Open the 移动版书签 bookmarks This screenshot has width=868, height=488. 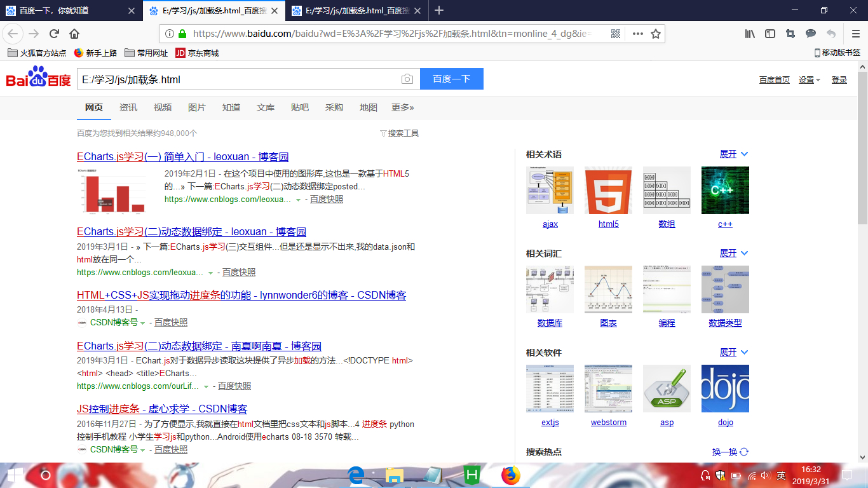pos(837,53)
